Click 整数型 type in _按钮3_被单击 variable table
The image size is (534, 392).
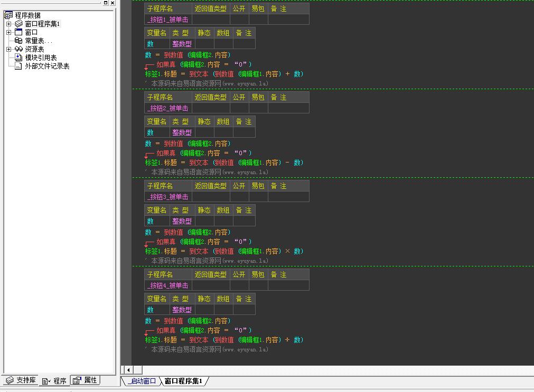pos(182,221)
